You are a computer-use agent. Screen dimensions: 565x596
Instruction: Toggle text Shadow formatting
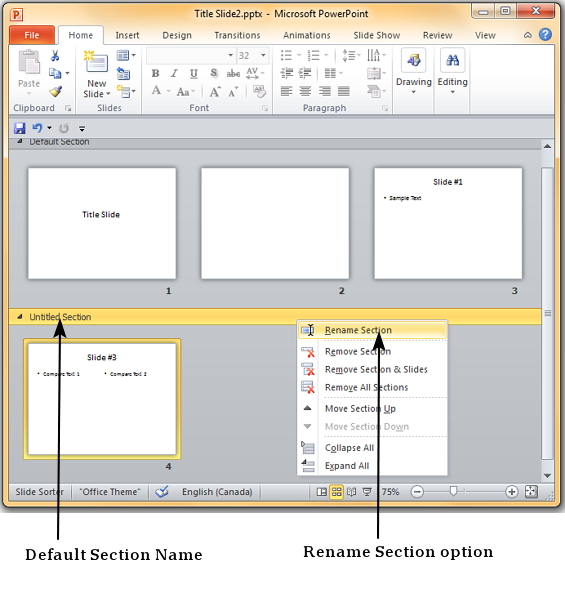click(x=214, y=73)
